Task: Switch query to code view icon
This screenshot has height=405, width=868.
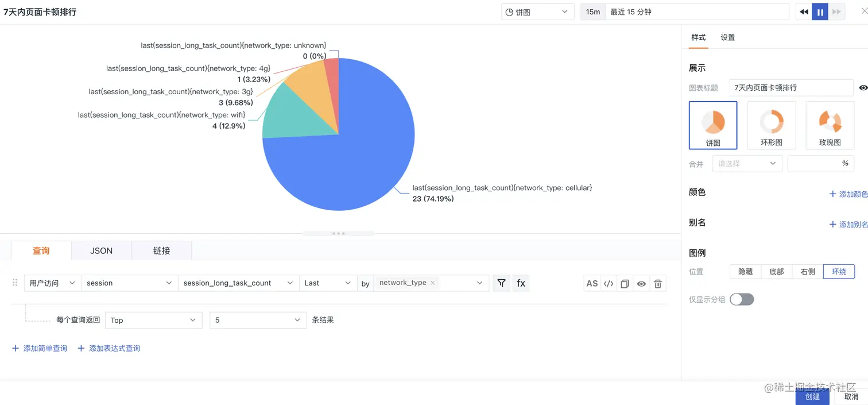Action: tap(609, 283)
